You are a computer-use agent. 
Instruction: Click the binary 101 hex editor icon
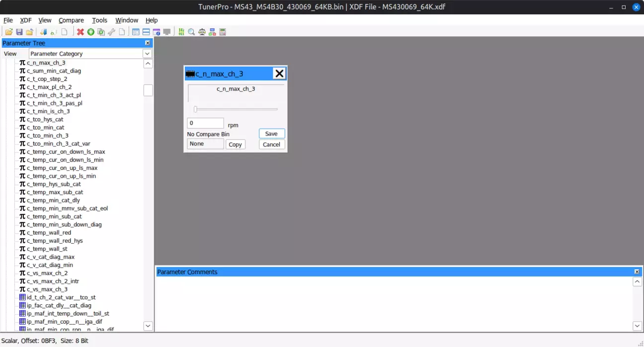coord(181,32)
